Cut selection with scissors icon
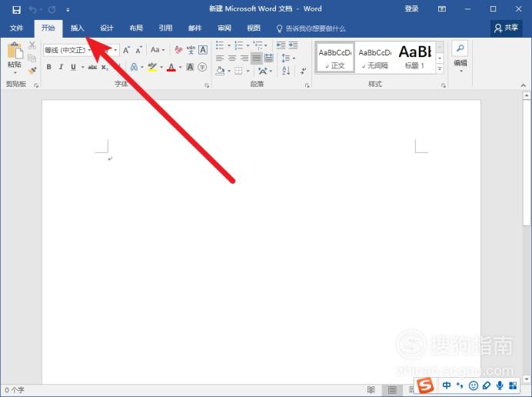This screenshot has width=532, height=397. click(32, 45)
